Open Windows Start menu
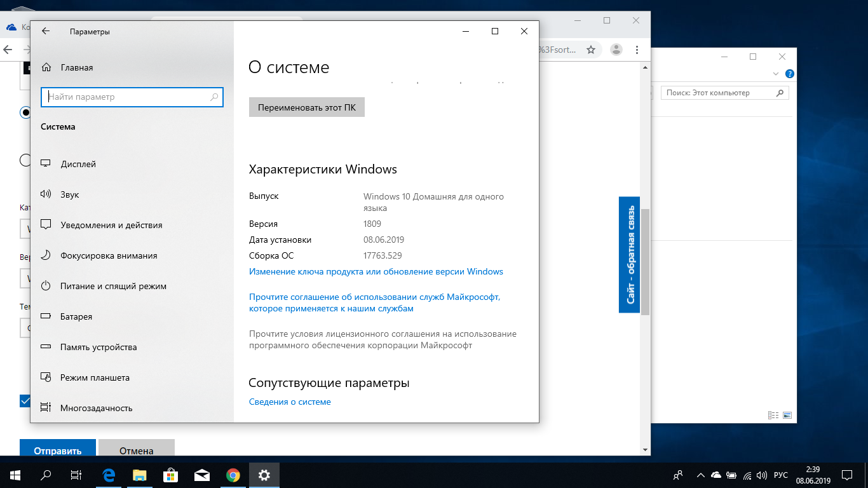The width and height of the screenshot is (868, 488). 15,475
